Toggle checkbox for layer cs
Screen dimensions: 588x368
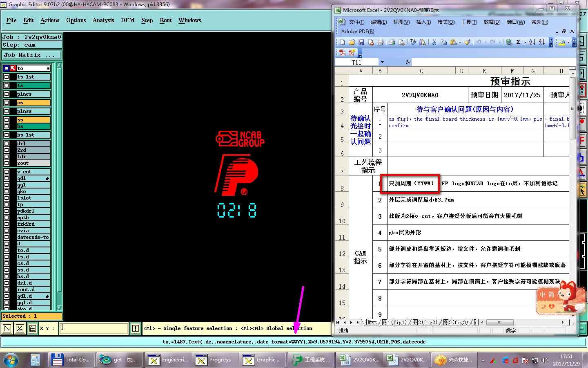tap(7, 103)
